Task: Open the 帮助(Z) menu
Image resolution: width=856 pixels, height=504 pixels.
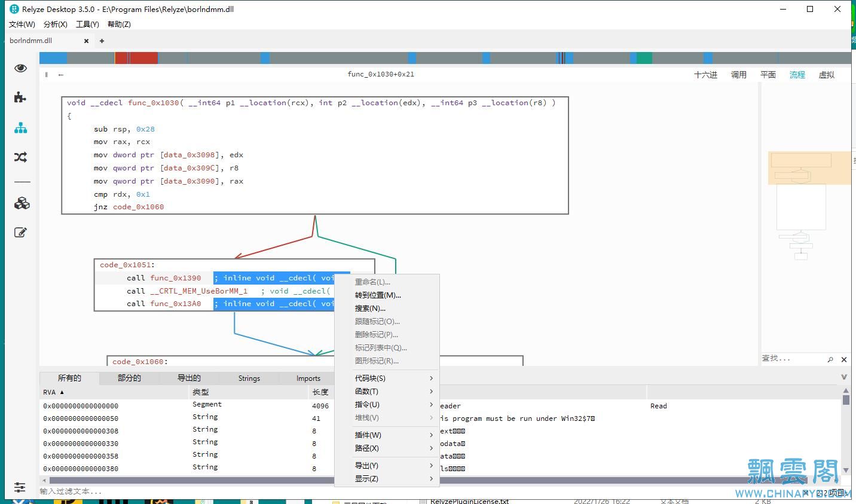Action: pos(119,25)
